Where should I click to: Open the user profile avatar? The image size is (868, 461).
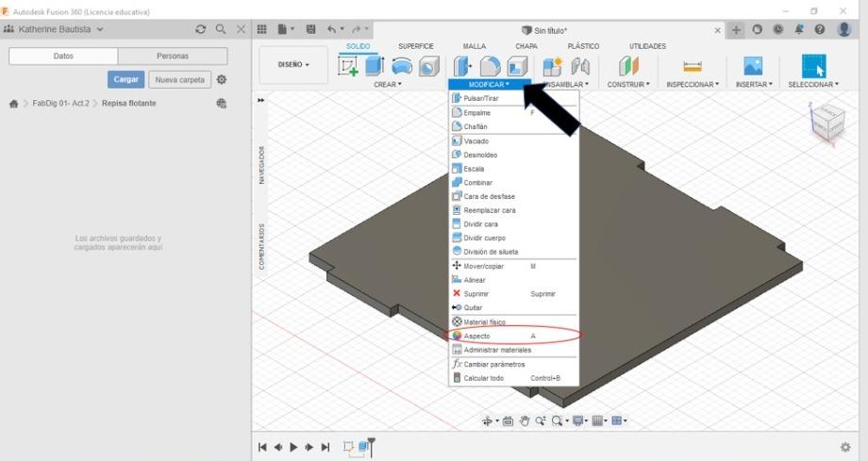[844, 29]
